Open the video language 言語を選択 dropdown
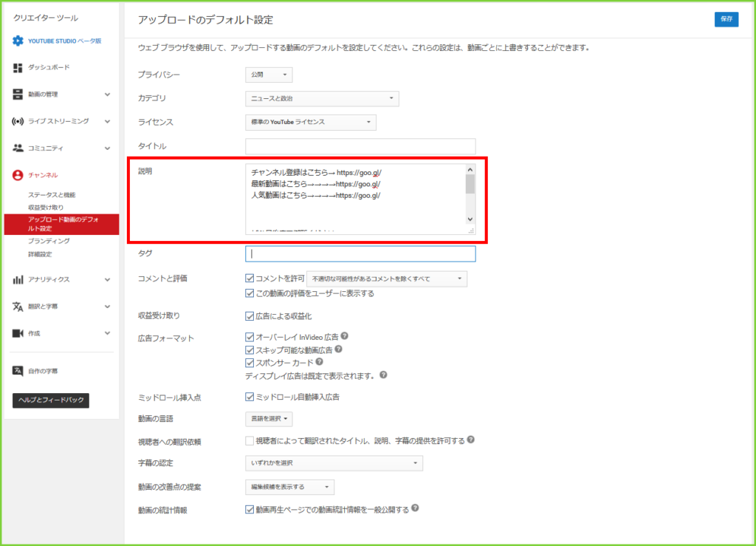Viewport: 756px width, 546px height. [x=269, y=419]
